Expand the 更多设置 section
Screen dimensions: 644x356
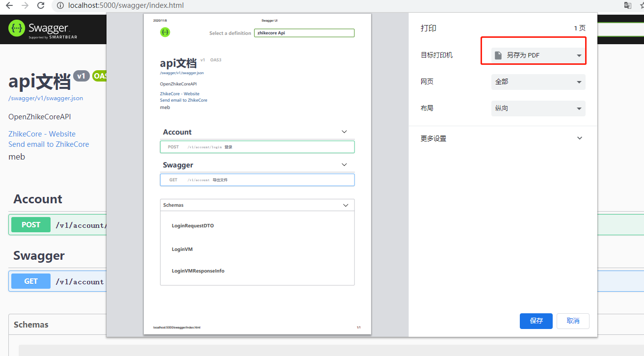(503, 138)
